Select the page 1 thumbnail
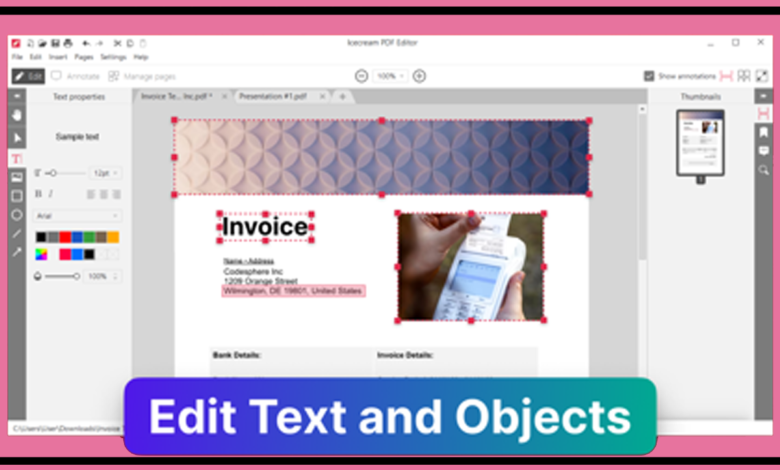This screenshot has height=470, width=780. [700, 143]
